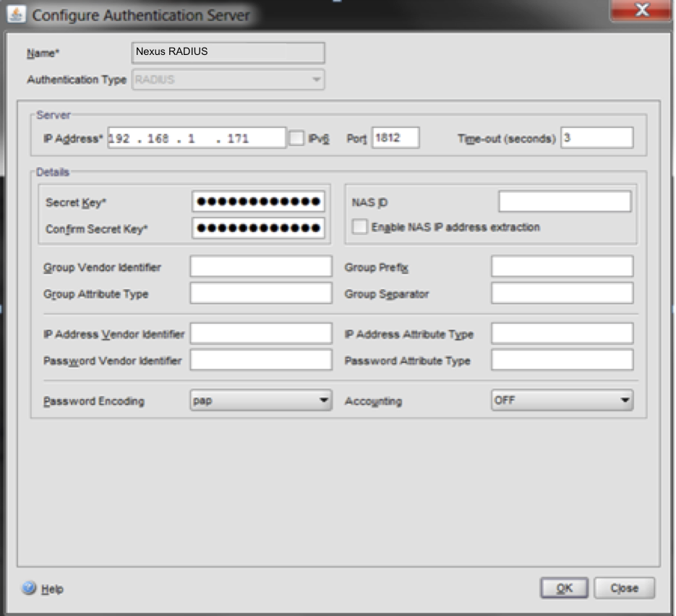The image size is (676, 616).
Task: Click the Secret Key password field
Action: pyautogui.click(x=258, y=202)
